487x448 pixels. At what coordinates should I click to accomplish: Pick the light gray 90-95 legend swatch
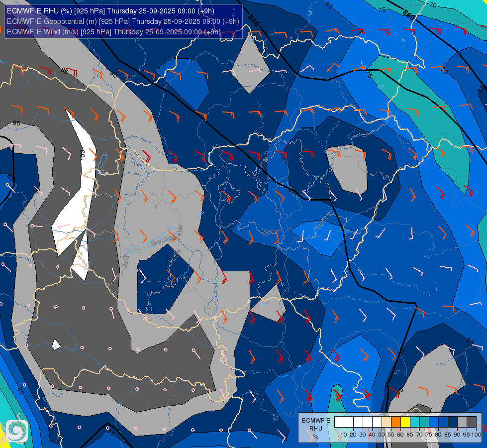462,422
